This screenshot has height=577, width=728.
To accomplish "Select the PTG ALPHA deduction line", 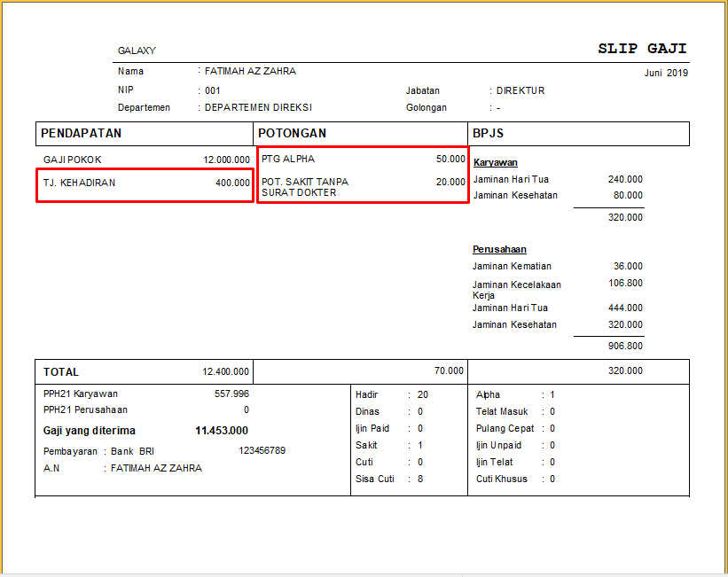I will [363, 160].
